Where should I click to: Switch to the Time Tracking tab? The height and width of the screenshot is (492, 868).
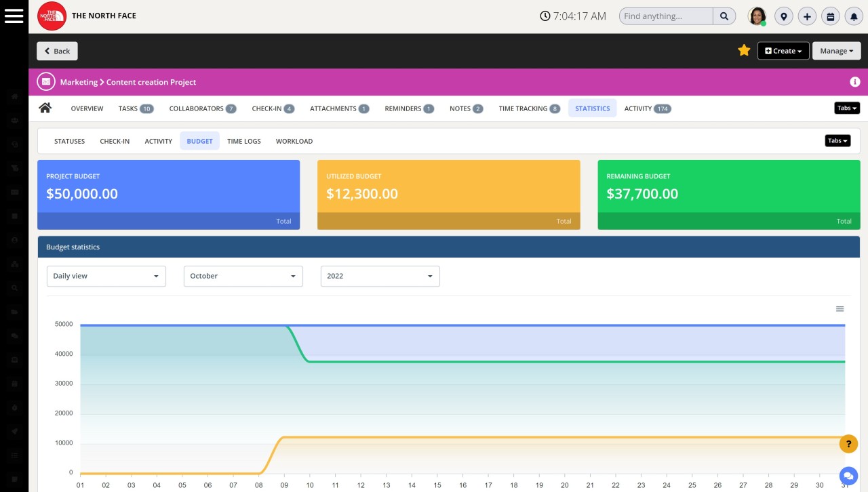pyautogui.click(x=524, y=108)
